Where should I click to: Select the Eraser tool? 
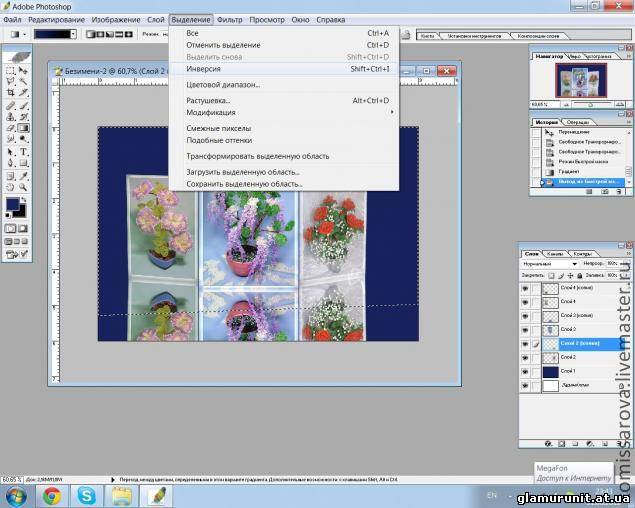pyautogui.click(x=11, y=128)
